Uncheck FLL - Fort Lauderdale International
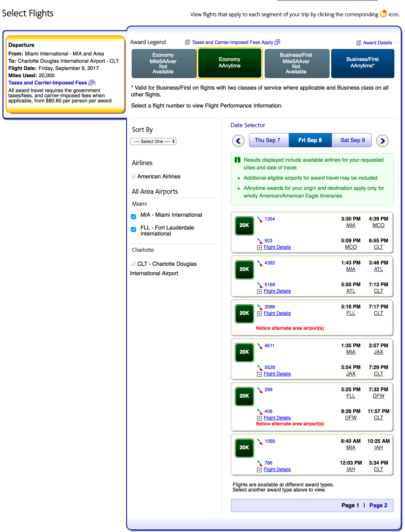 133,229
